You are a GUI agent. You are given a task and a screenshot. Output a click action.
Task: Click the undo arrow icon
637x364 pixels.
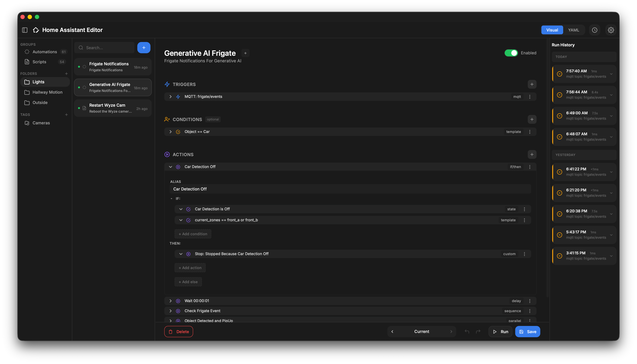467,331
